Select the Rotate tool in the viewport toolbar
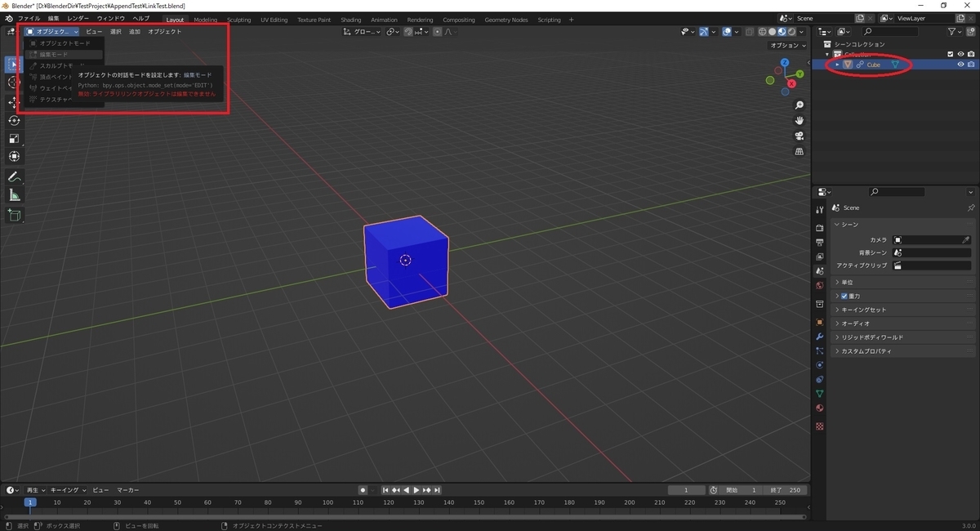This screenshot has height=531, width=980. point(14,120)
